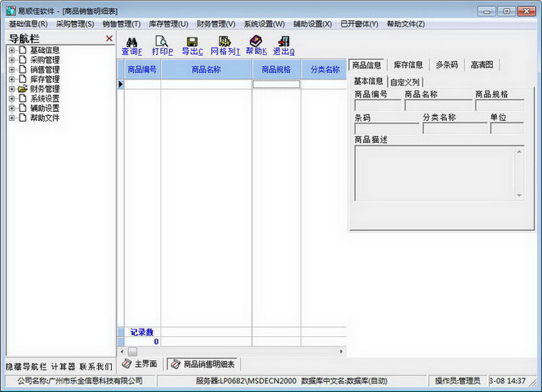Open the 辅助设置(X) menu

pyautogui.click(x=312, y=24)
